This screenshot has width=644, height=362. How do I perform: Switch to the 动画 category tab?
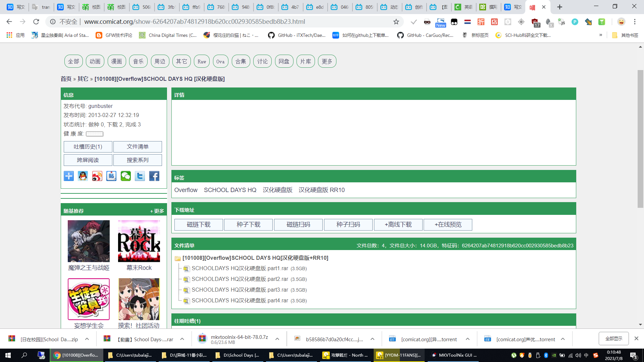pyautogui.click(x=95, y=61)
